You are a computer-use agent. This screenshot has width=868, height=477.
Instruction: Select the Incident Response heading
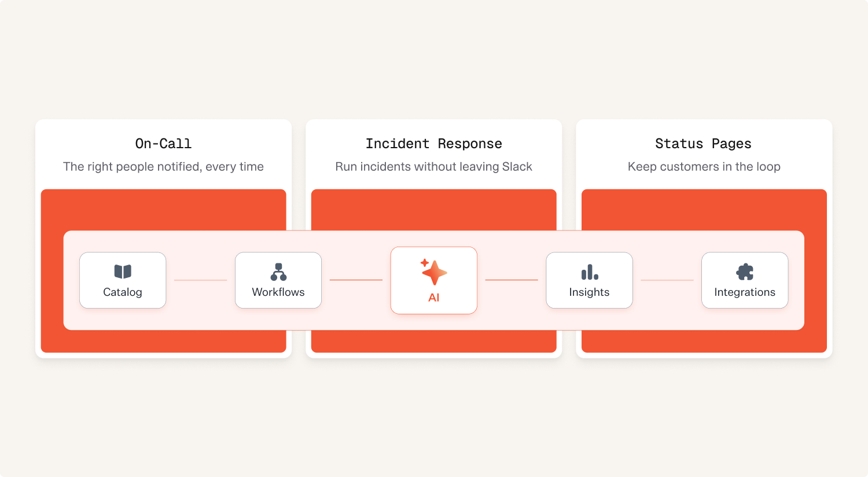434,144
